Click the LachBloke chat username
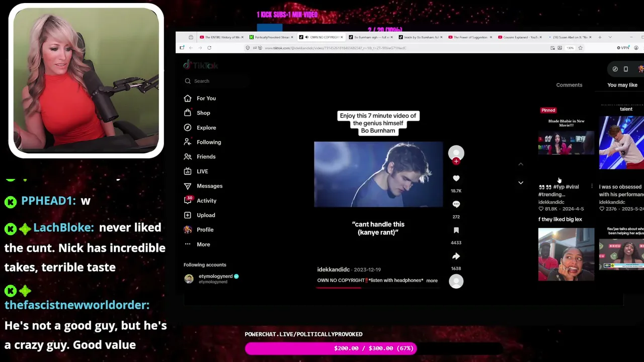This screenshot has width=644, height=362. click(x=63, y=228)
